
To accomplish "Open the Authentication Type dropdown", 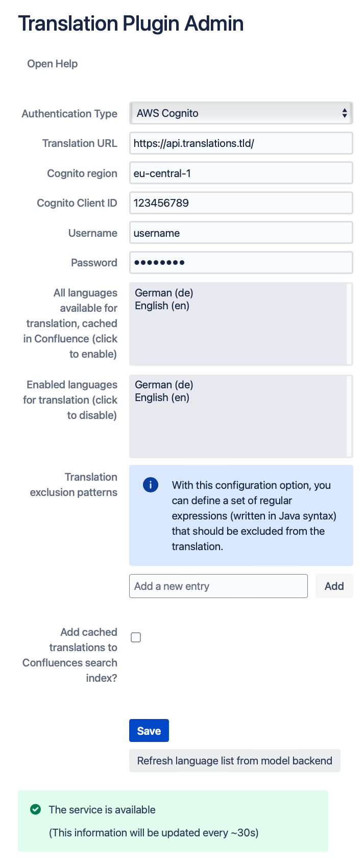I will tap(241, 113).
